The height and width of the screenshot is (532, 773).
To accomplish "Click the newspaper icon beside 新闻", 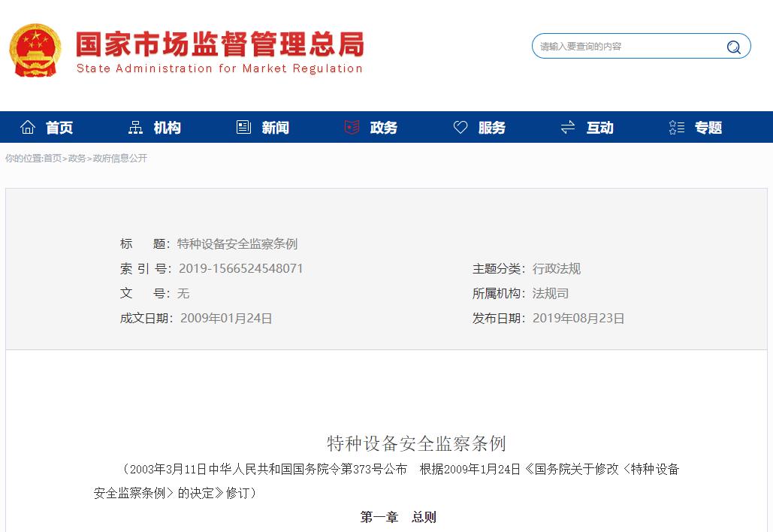I will coord(243,128).
